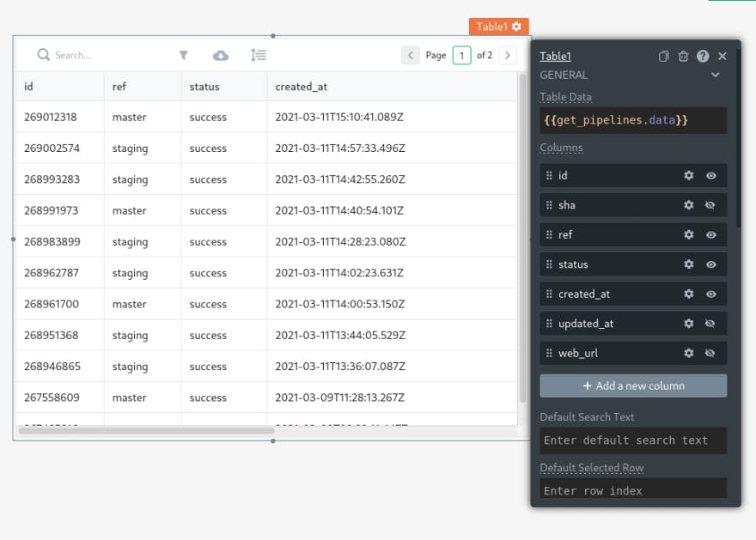Viewport: 756px width, 540px height.
Task: Click the orange Table1 widget label tab
Action: tap(498, 27)
